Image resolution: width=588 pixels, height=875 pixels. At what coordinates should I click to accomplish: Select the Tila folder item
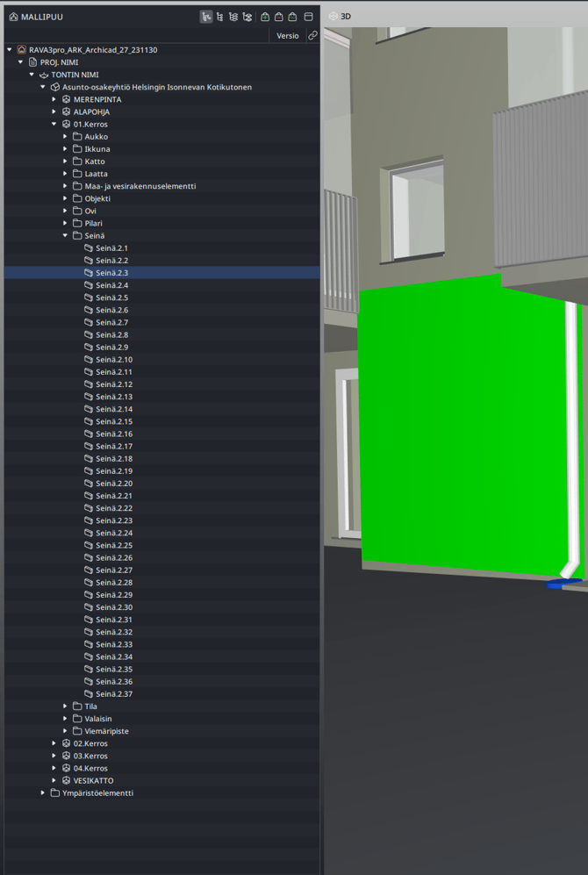pyautogui.click(x=90, y=706)
